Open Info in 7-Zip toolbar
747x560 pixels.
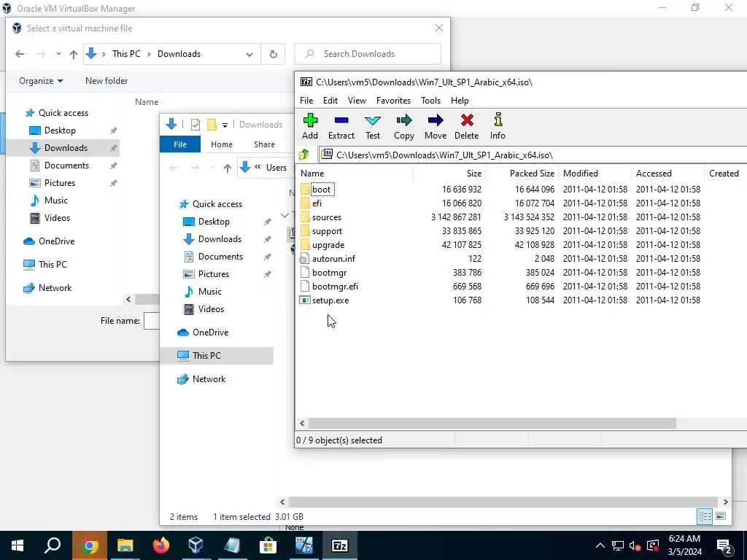point(498,127)
